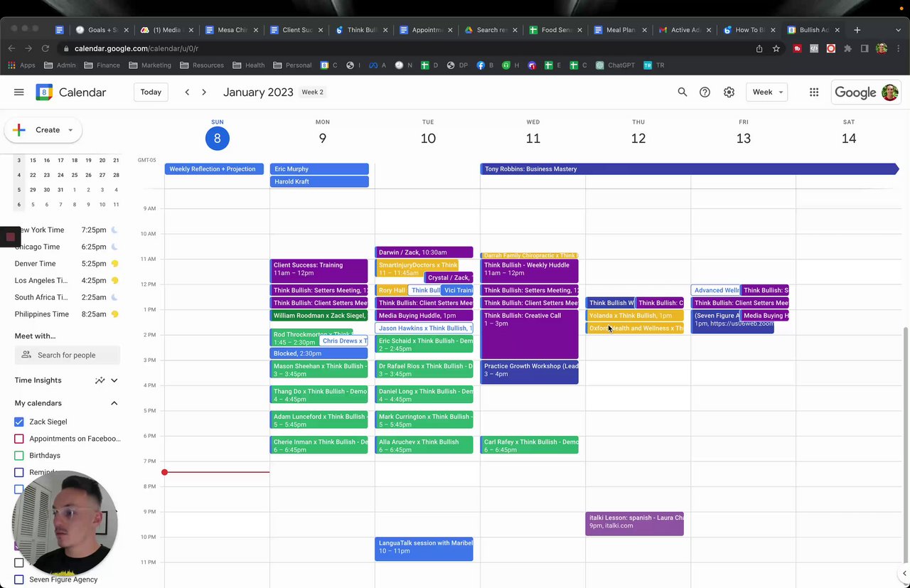
Task: Select January 31 in the mini calendar
Action: point(60,190)
